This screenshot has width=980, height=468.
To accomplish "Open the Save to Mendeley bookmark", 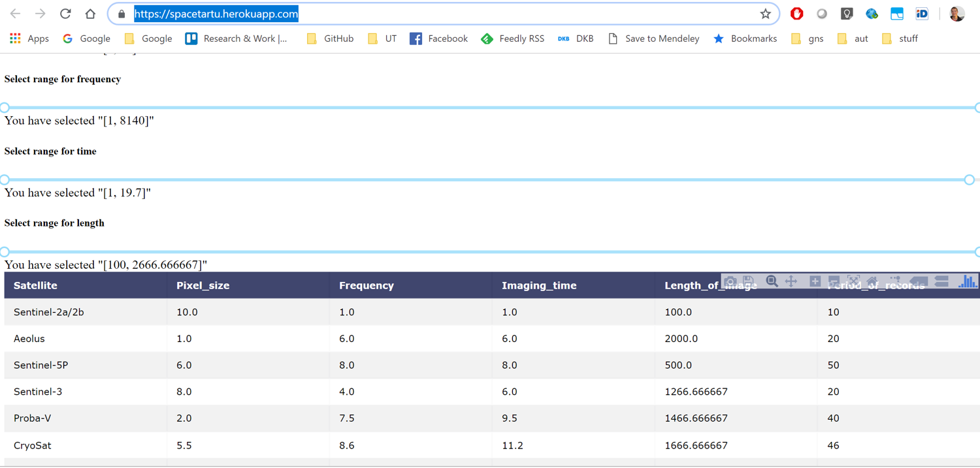I will (x=653, y=39).
